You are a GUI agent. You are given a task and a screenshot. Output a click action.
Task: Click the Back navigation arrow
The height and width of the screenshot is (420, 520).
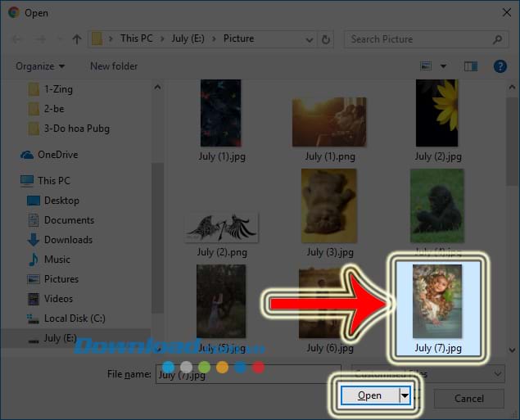(x=16, y=39)
